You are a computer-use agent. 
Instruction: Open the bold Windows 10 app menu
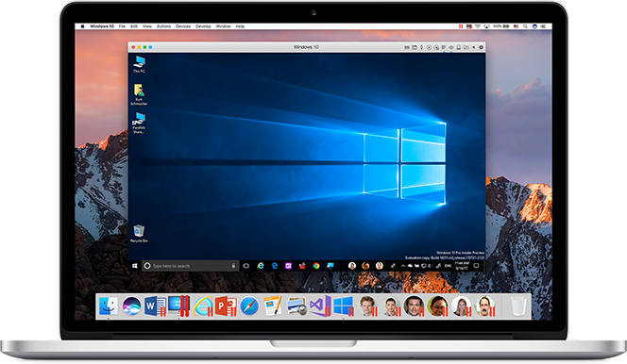point(102,26)
